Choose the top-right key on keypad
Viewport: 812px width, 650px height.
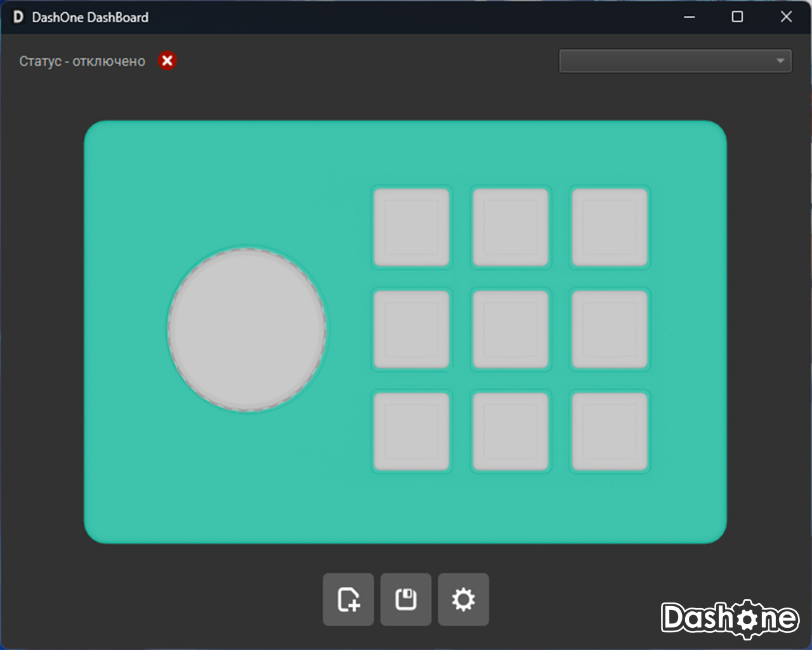point(610,227)
